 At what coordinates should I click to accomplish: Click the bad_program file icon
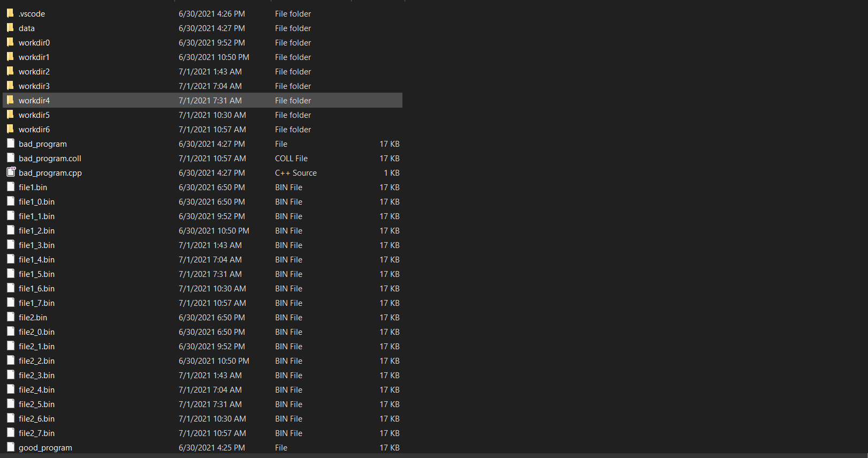pyautogui.click(x=11, y=143)
